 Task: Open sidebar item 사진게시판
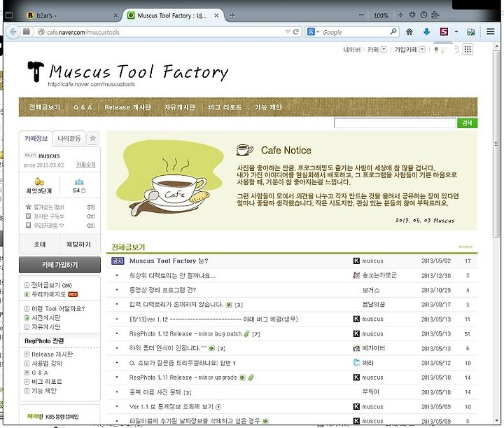(46, 318)
